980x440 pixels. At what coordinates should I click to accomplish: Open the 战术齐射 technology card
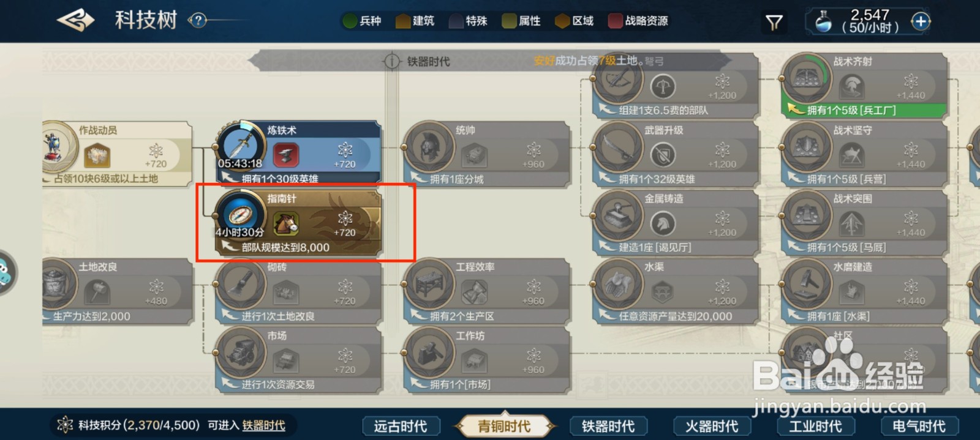tap(863, 85)
